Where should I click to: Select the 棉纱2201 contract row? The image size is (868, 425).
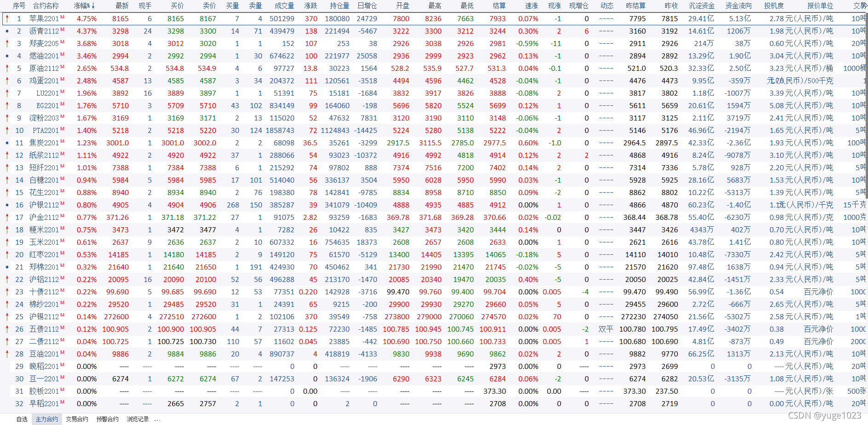(434, 304)
